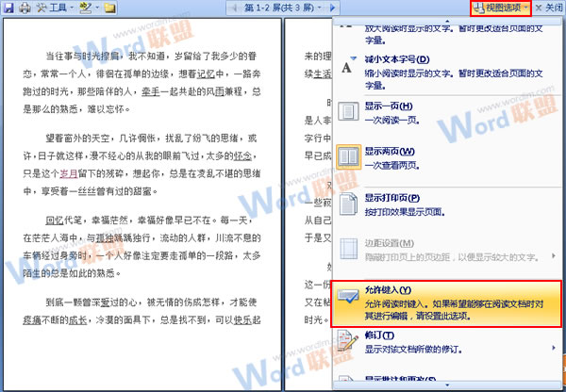Expand the highlight pen dropdown arrow
This screenshot has width=566, height=392.
[x=95, y=8]
